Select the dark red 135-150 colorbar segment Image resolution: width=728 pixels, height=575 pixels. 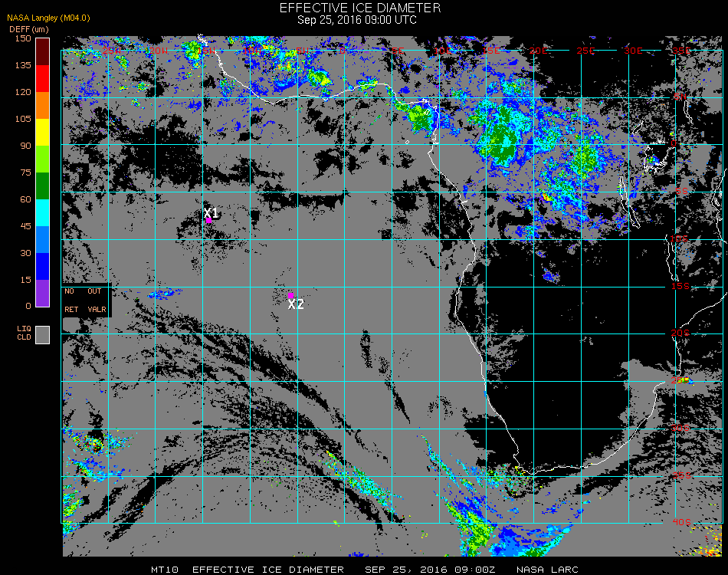point(43,51)
